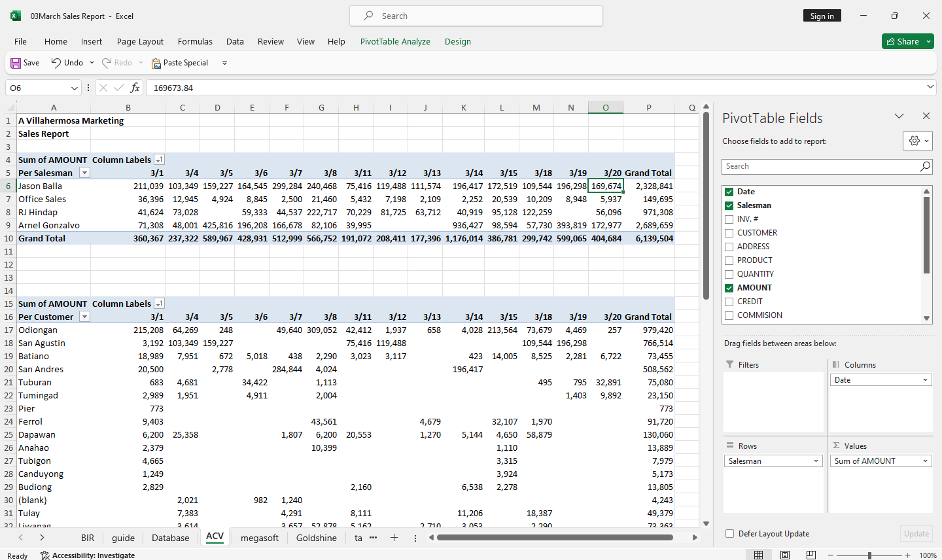Image resolution: width=942 pixels, height=560 pixels.
Task: Open the PivotTable Analyze ribbon tab
Action: [x=395, y=41]
